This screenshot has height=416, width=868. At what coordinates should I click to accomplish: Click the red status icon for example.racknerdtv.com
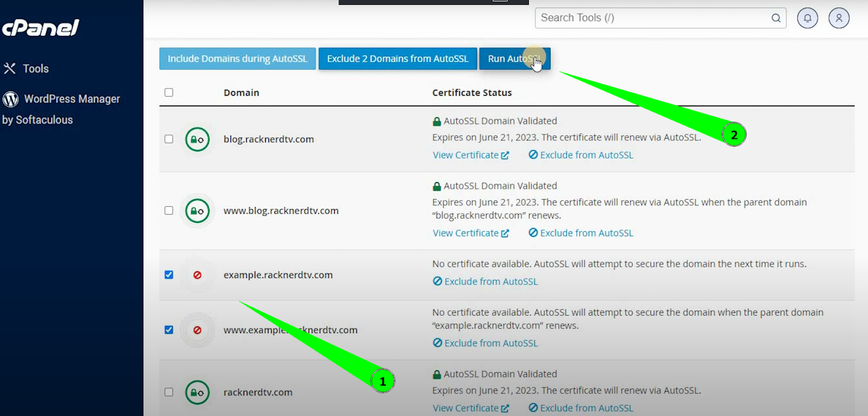[197, 275]
